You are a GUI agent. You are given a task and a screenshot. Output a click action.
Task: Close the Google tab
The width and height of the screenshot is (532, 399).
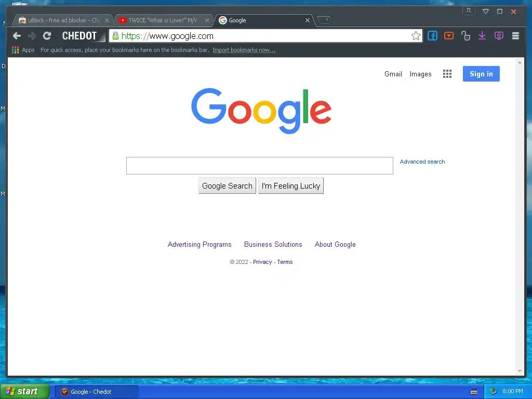(308, 20)
